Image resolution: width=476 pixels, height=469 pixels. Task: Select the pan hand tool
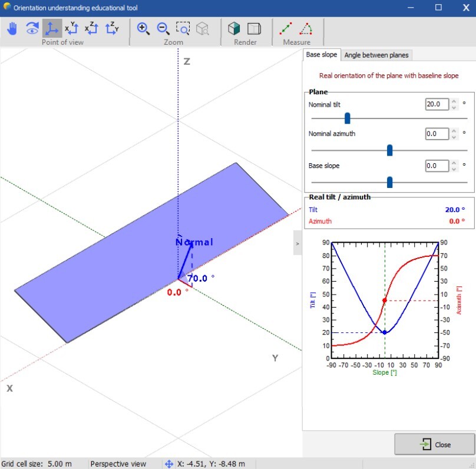coord(12,28)
